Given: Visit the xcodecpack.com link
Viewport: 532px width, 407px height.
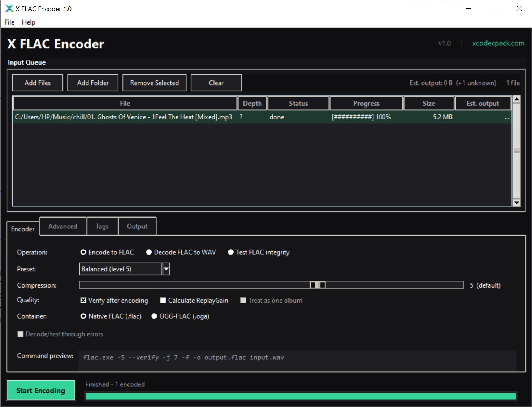Looking at the screenshot, I should coord(498,43).
